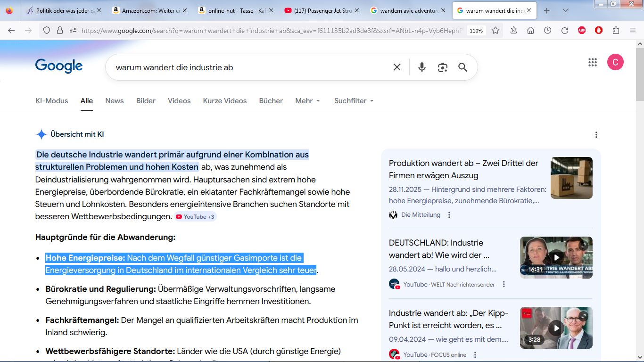Screen dimensions: 644x362
Task: Open the Firefox history clock icon
Action: (x=547, y=30)
